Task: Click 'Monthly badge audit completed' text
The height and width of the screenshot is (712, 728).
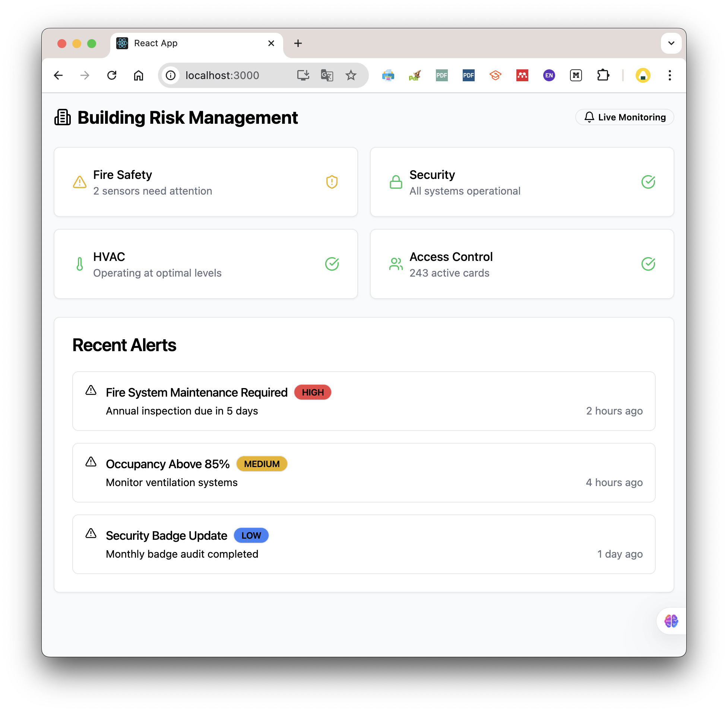Action: click(x=182, y=554)
